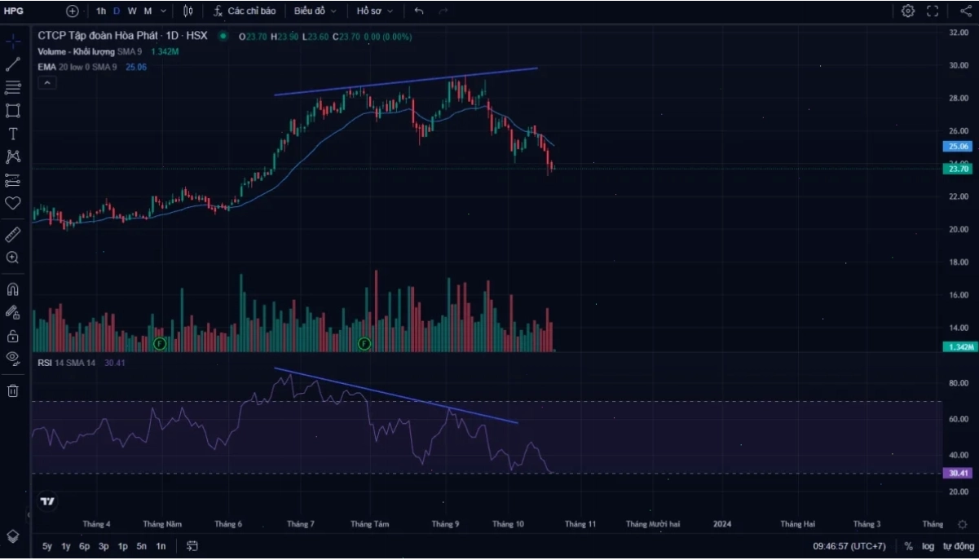Select the crosshair cursor tool
The image size is (979, 560).
pyautogui.click(x=13, y=42)
